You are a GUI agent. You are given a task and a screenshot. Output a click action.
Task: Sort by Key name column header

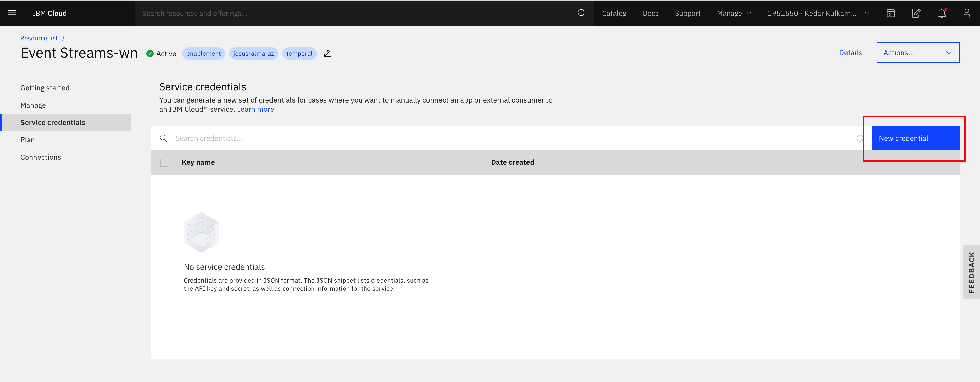click(x=198, y=163)
